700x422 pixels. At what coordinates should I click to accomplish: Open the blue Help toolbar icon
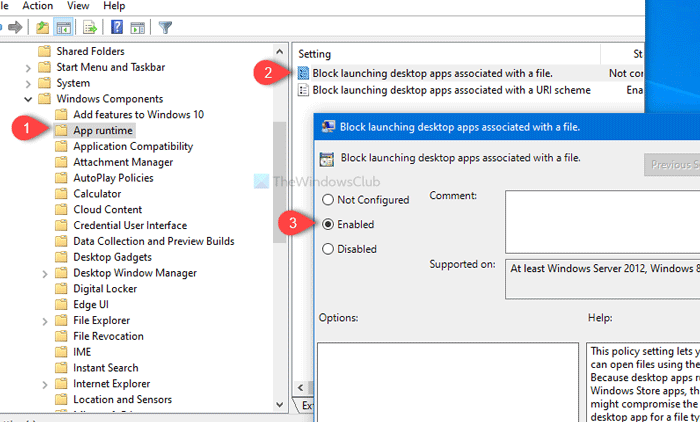point(117,27)
